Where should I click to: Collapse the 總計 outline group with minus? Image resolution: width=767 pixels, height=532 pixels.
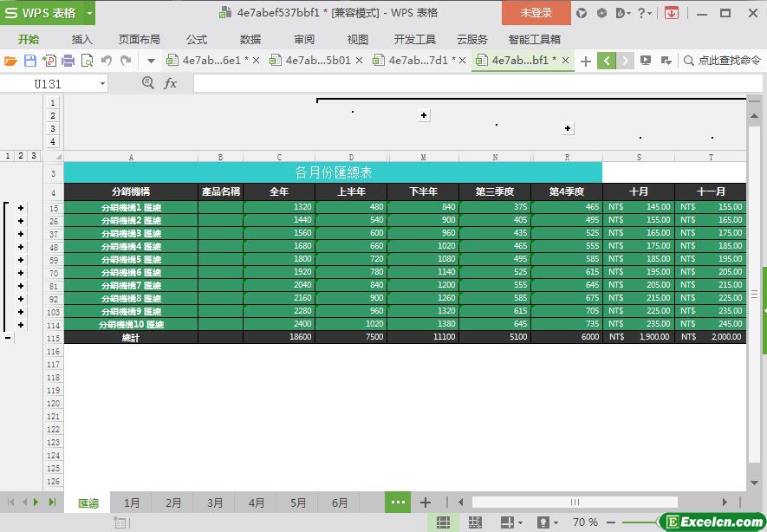(x=8, y=338)
